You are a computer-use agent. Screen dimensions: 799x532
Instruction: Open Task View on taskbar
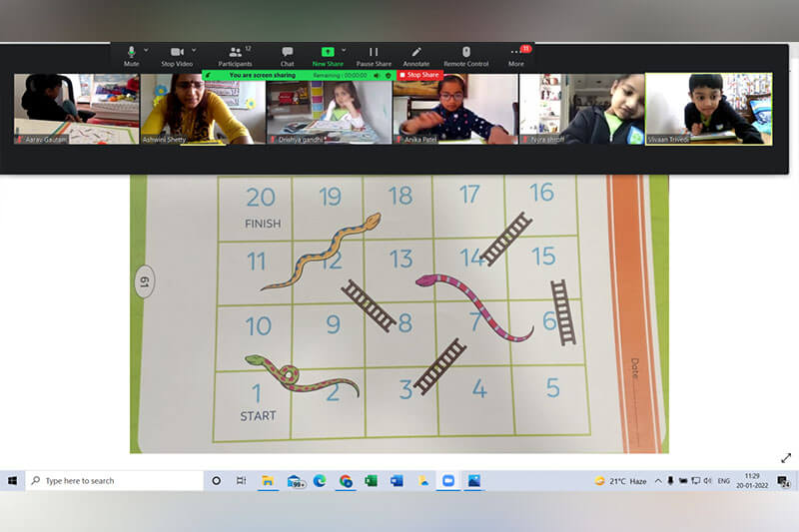241,480
